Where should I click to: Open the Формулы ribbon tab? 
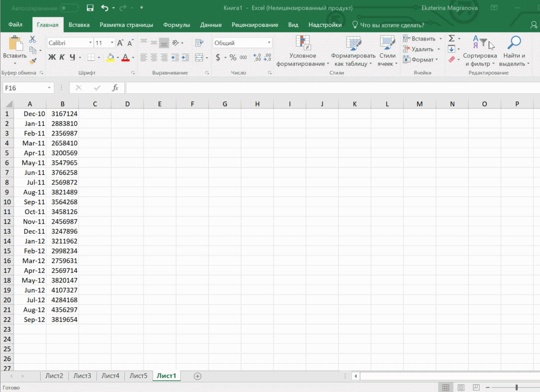pyautogui.click(x=177, y=25)
